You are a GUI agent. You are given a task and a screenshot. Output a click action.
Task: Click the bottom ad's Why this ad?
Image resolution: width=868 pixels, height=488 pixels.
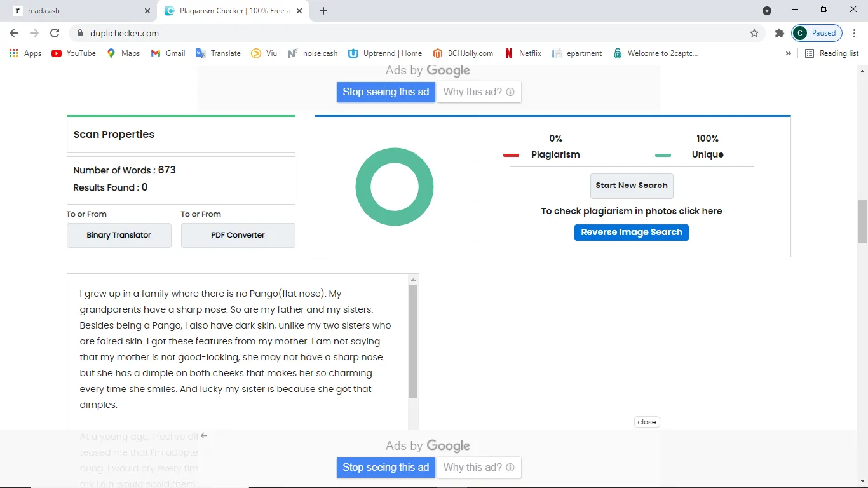(x=479, y=467)
